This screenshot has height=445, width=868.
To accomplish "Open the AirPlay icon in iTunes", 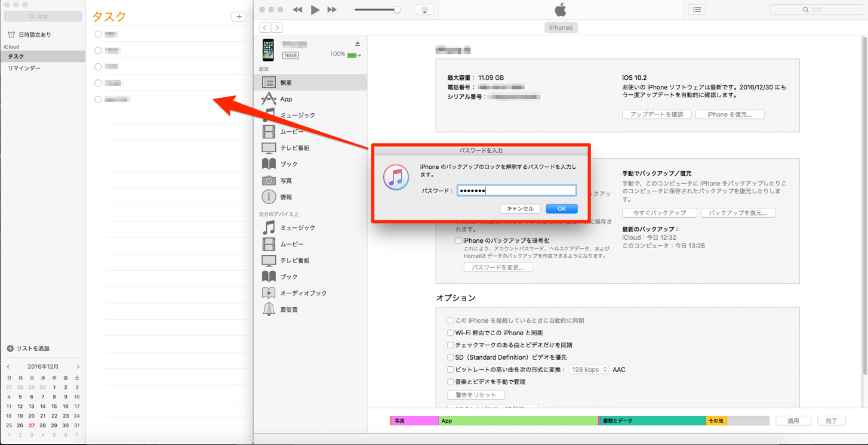I will (424, 10).
